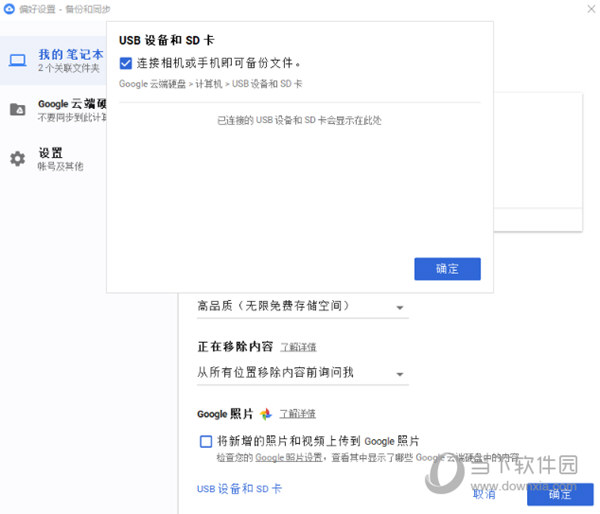
Task: Close the preferences window
Action: tap(591, 9)
